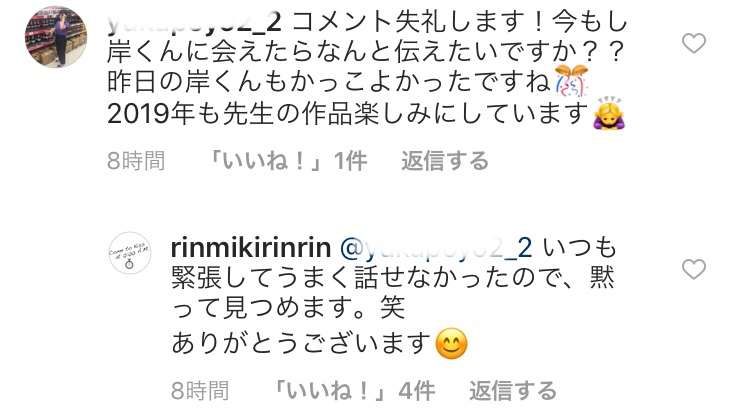The height and width of the screenshot is (410, 750).
Task: Follow the blue @mention ending in _2
Action: point(436,248)
